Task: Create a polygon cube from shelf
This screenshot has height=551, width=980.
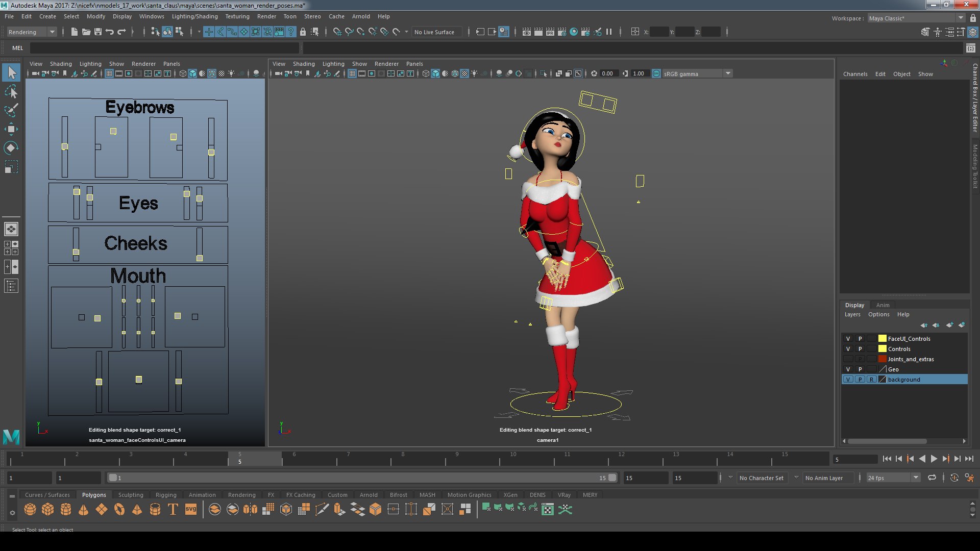Action: pos(48,509)
